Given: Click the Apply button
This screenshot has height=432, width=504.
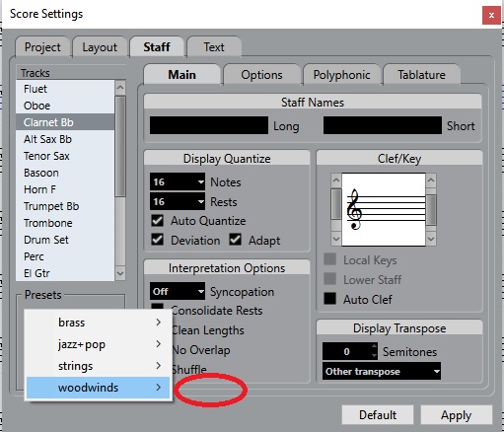Looking at the screenshot, I should point(457,415).
